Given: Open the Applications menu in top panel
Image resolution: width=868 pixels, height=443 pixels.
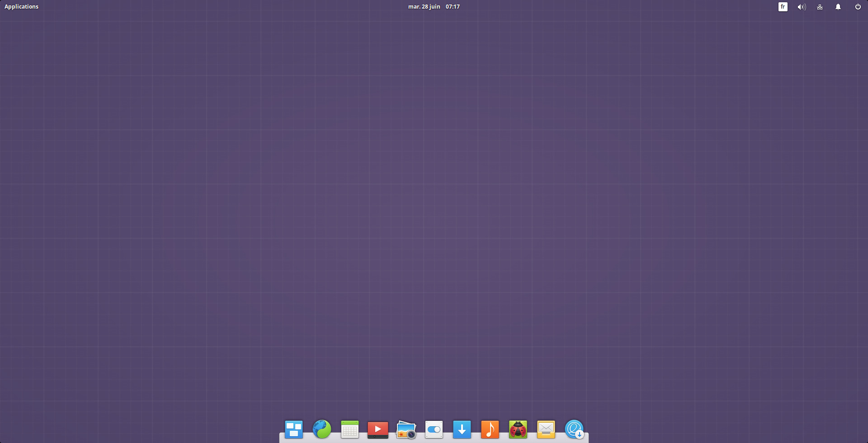Looking at the screenshot, I should [21, 7].
